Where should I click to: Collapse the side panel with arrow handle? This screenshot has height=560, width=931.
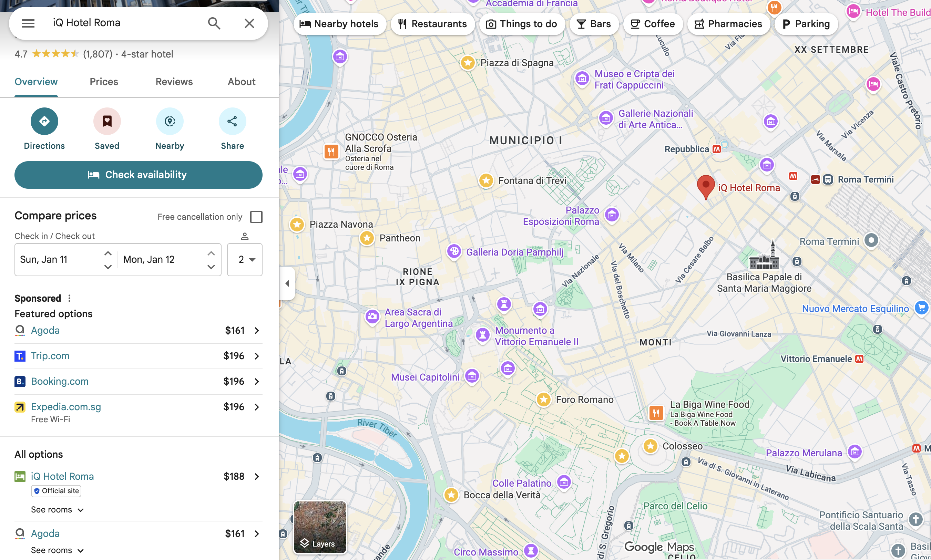coord(287,283)
